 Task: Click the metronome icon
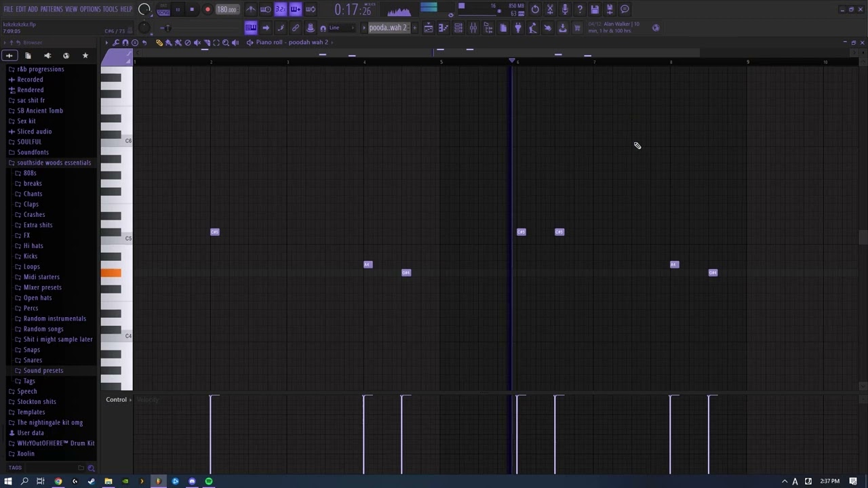pos(251,9)
